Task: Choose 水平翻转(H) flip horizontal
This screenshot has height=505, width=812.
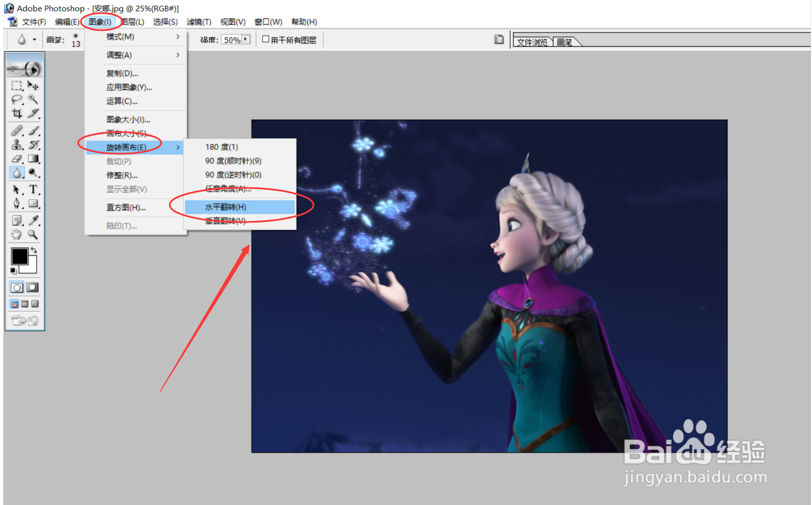Action: coord(239,207)
